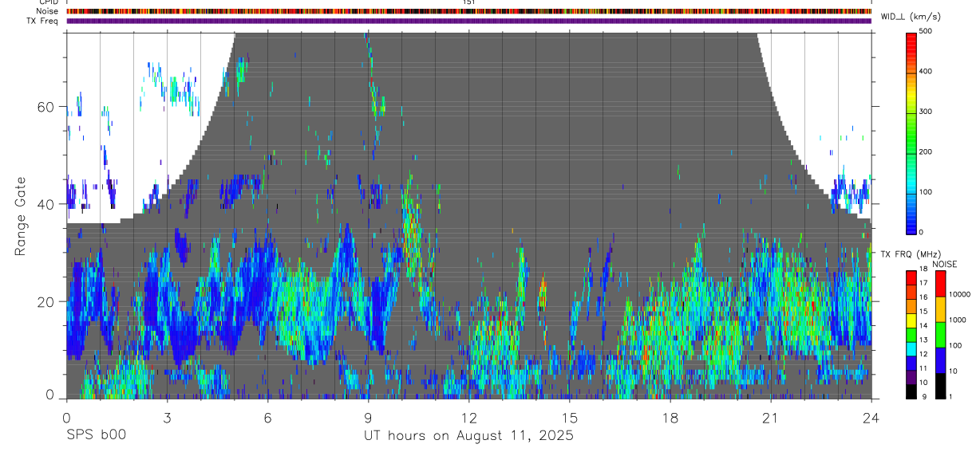Click the 18 tick on UT hours axis
Image resolution: width=980 pixels, height=452 pixels.
670,417
